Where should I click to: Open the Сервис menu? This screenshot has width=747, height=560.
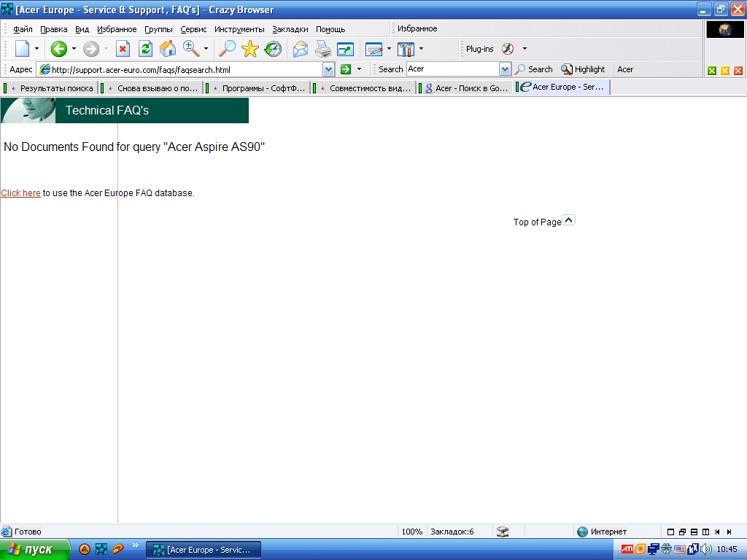(193, 29)
